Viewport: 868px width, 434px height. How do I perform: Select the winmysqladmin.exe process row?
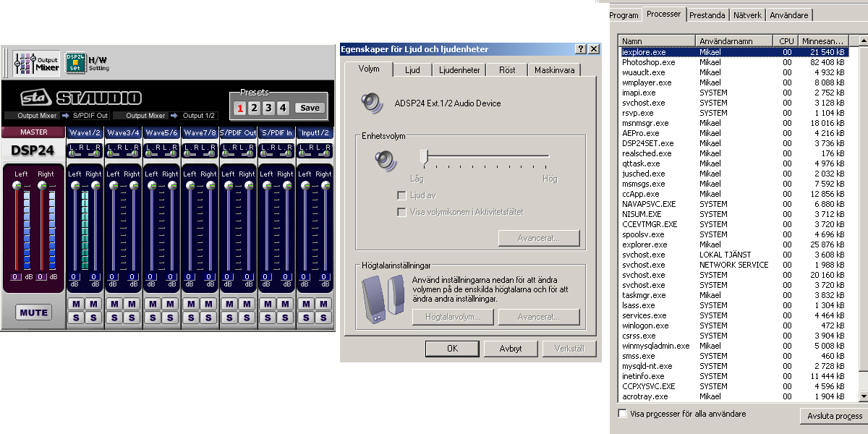735,346
